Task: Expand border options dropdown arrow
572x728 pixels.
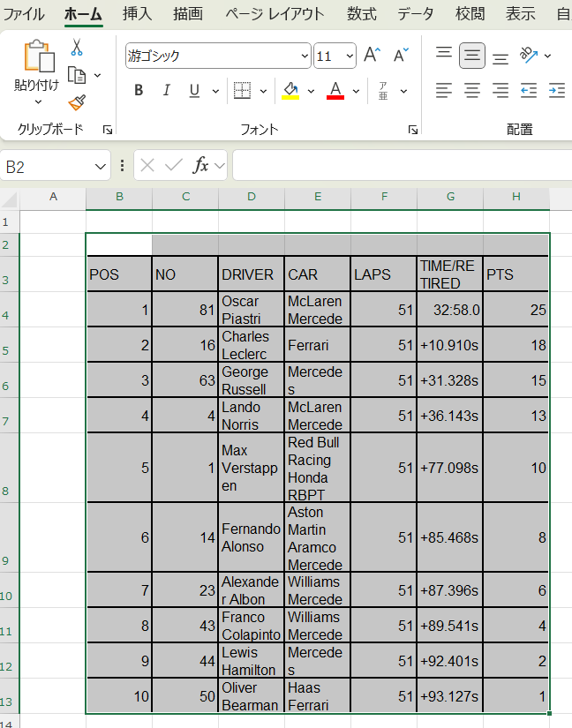Action: (263, 91)
